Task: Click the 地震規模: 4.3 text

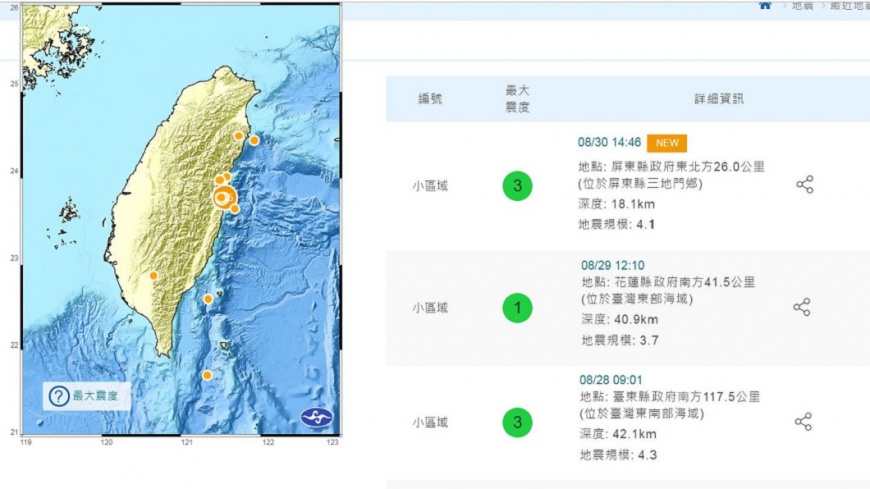Action: (618, 455)
